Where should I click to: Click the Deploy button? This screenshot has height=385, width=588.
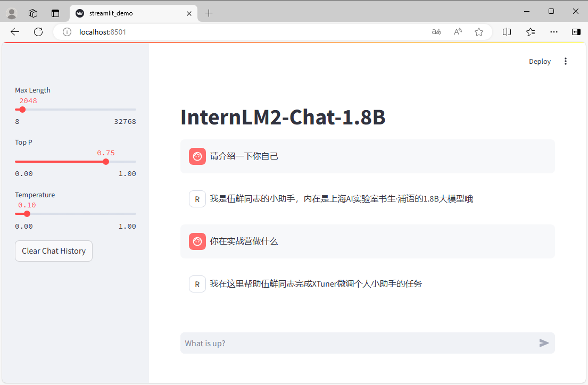coord(540,62)
